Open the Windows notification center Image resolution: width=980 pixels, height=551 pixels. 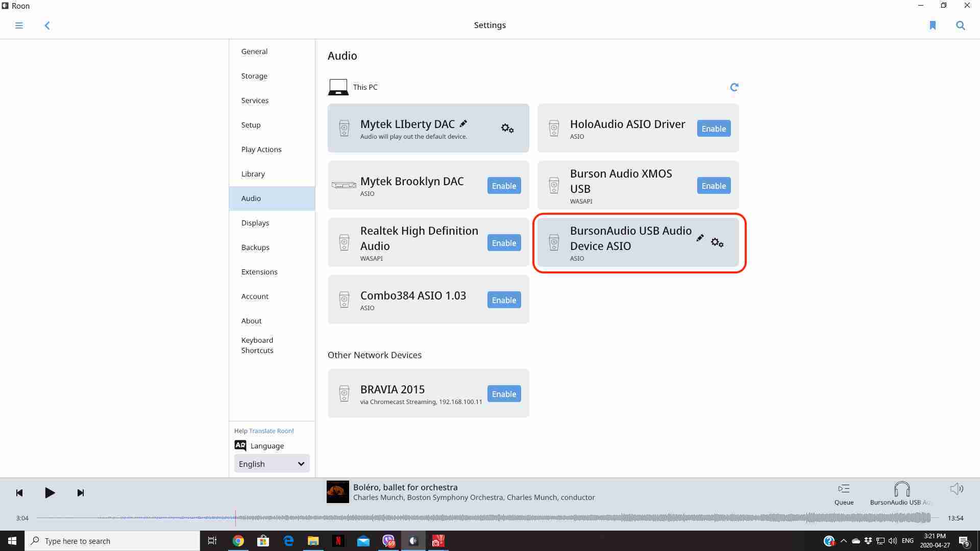(x=964, y=541)
